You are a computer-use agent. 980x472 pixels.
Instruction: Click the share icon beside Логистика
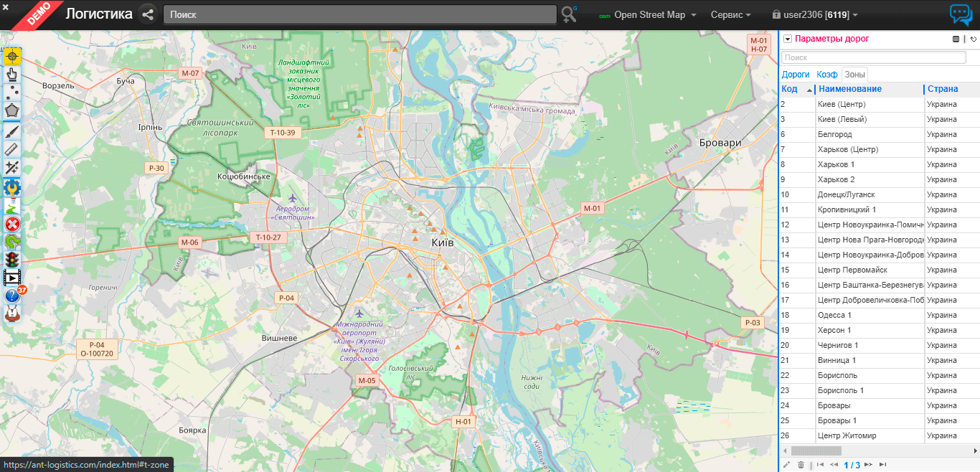coord(148,14)
